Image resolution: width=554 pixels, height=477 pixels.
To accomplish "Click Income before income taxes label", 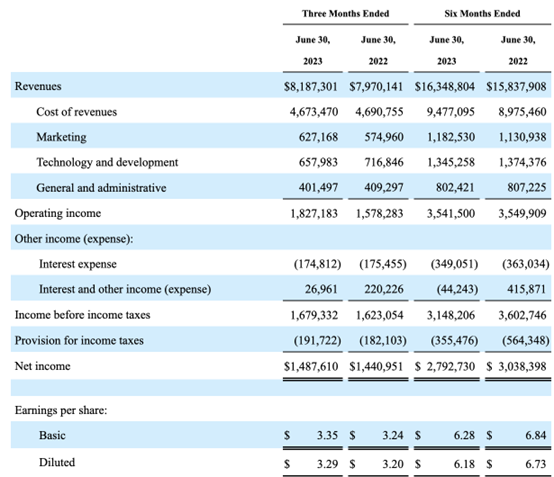I will tap(82, 315).
